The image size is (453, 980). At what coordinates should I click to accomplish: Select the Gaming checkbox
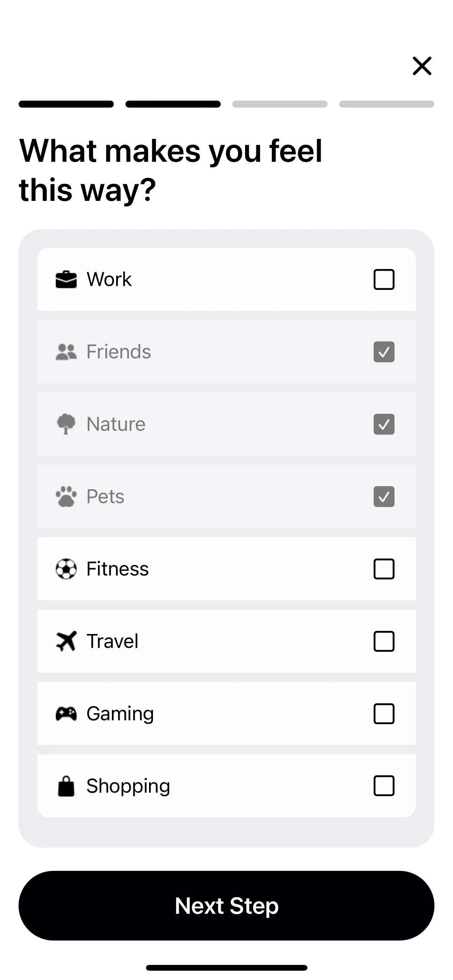(384, 714)
